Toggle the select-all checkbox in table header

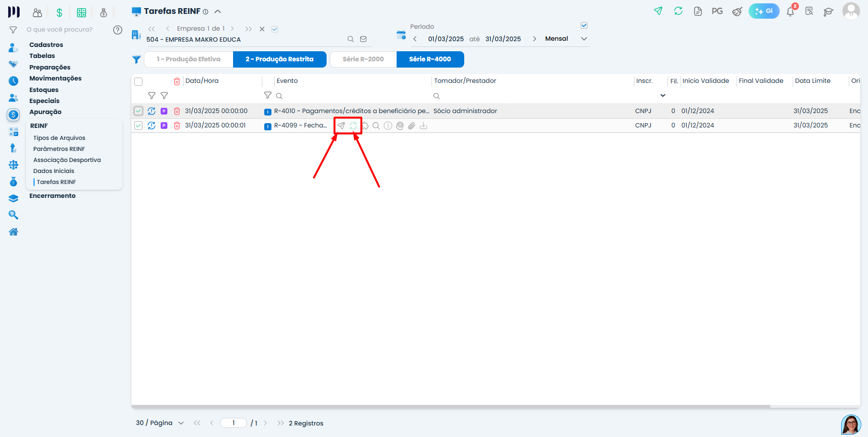(x=139, y=81)
